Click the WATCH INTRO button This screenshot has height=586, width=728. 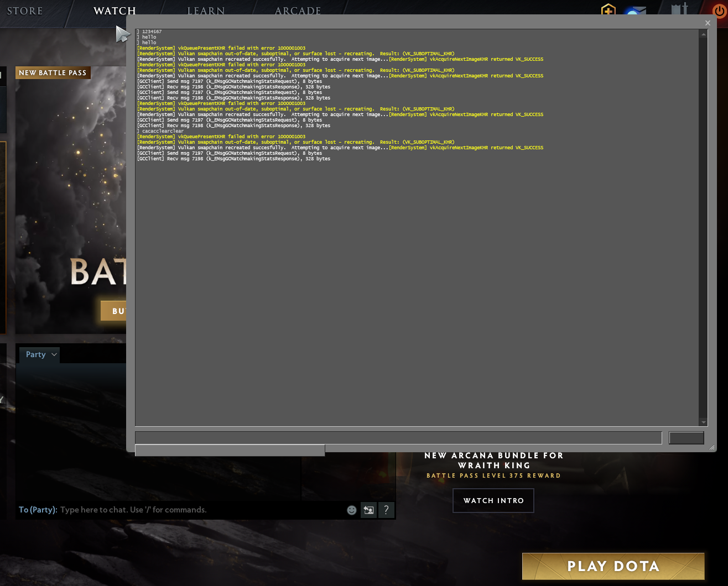click(x=493, y=500)
